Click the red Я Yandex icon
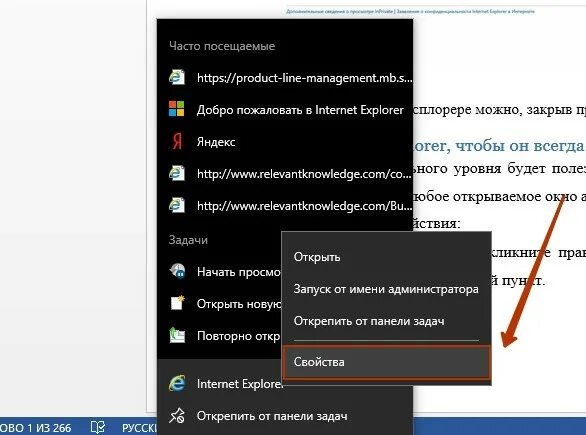 [x=177, y=141]
